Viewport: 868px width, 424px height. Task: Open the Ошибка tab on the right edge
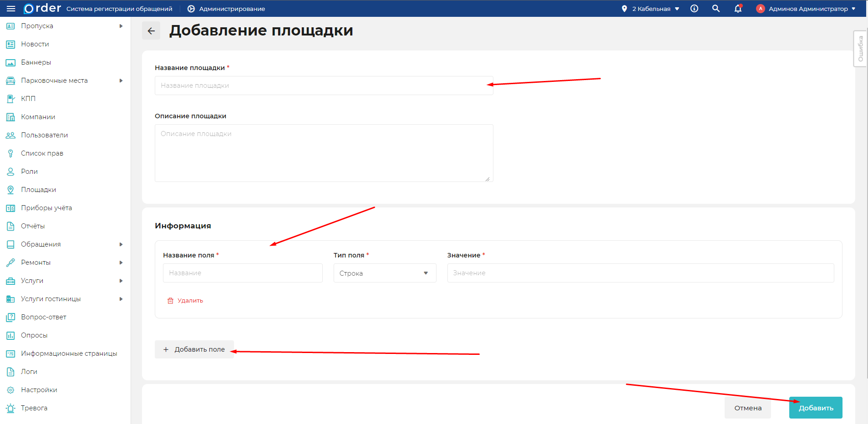(860, 49)
